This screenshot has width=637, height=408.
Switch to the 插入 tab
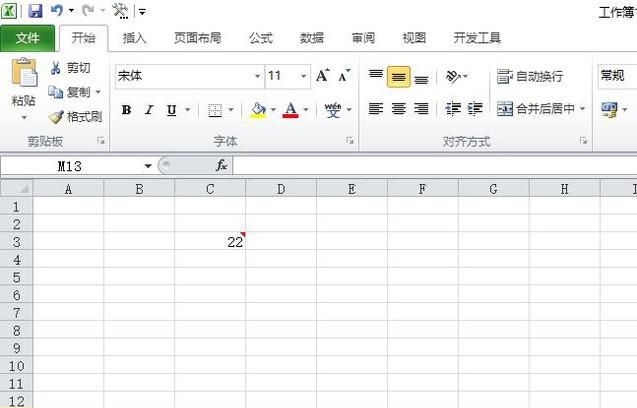click(134, 38)
